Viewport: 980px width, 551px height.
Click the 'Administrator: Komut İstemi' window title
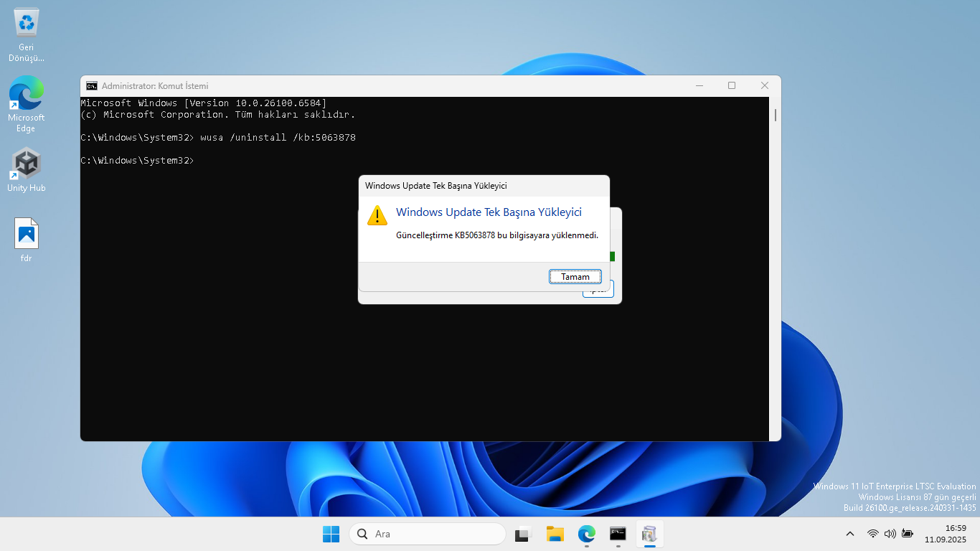(155, 86)
